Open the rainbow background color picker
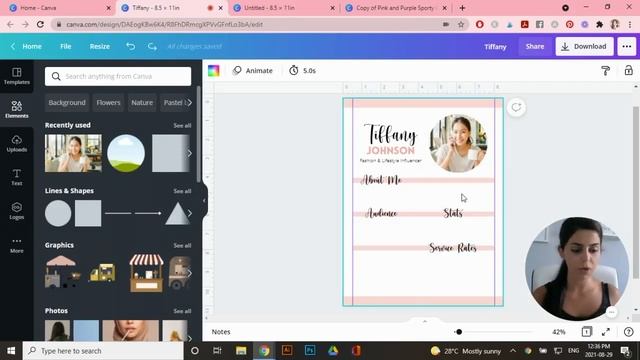 click(x=213, y=71)
